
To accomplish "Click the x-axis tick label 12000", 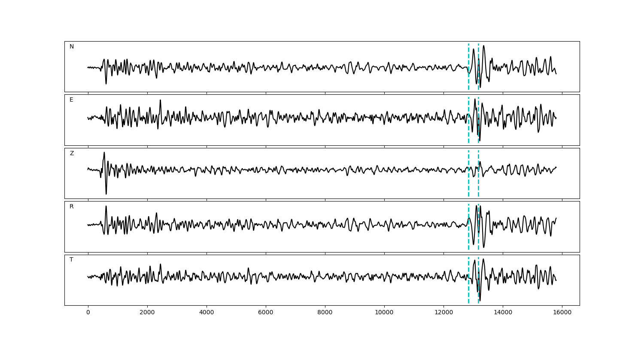I will (444, 313).
